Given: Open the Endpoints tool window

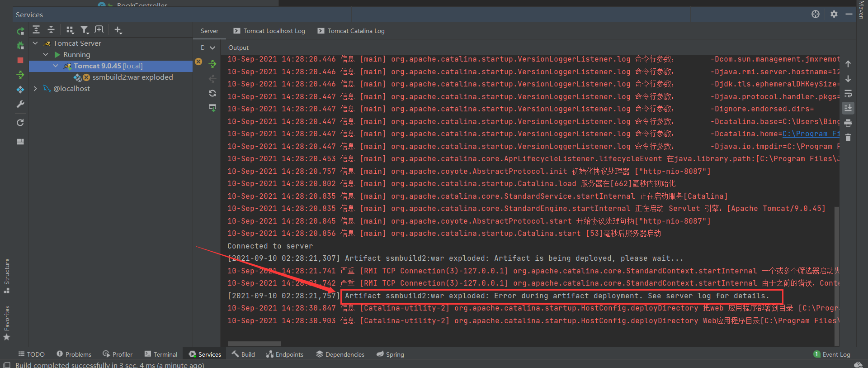Looking at the screenshot, I should (285, 354).
